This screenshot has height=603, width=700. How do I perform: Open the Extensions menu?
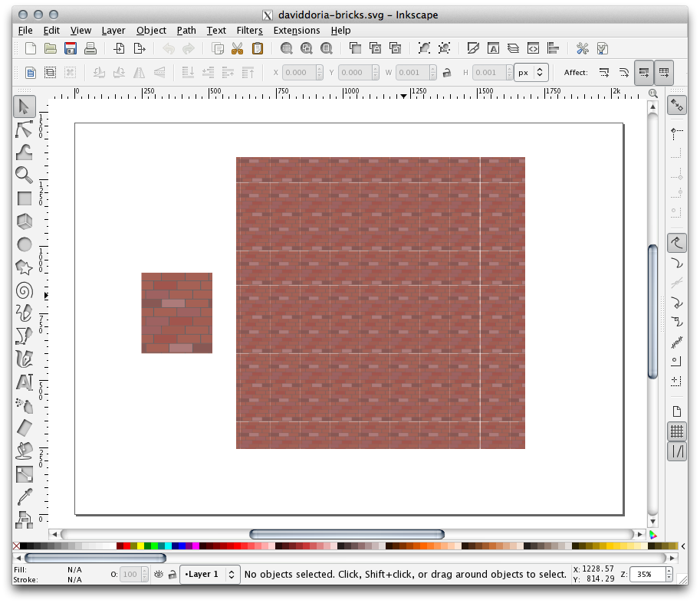point(297,31)
